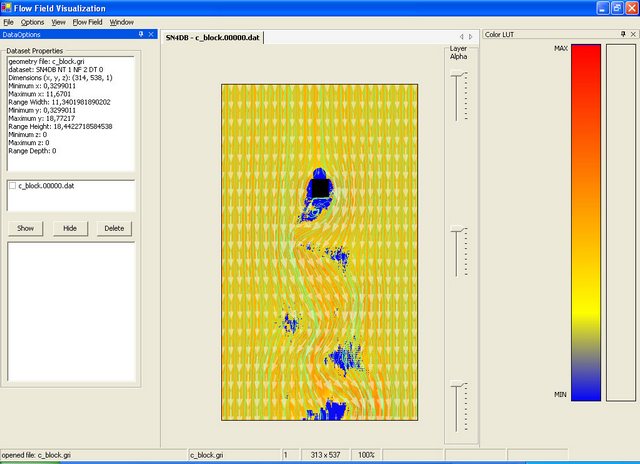
Task: Pin the Color LUT panel
Action: pyautogui.click(x=622, y=34)
